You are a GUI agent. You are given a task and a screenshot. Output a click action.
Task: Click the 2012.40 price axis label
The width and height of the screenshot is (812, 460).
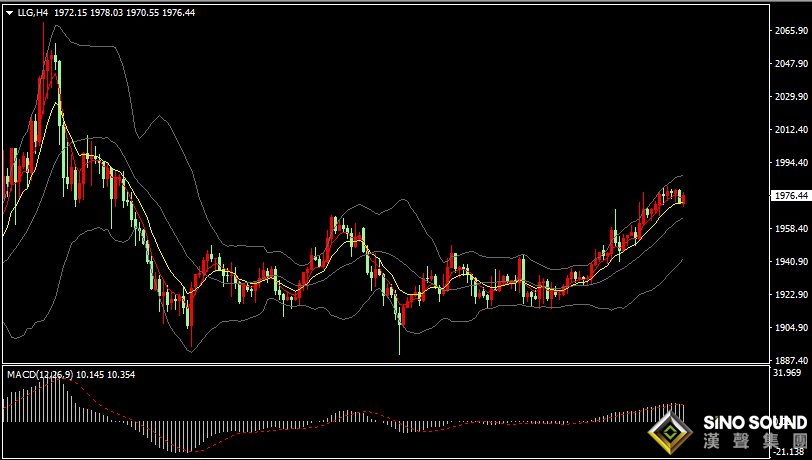[791, 130]
